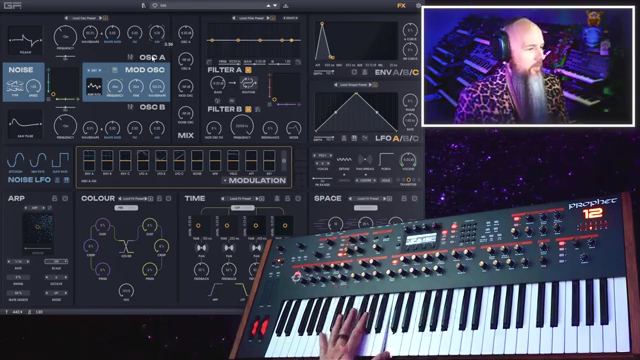Click the save preset download icon

coord(286,6)
